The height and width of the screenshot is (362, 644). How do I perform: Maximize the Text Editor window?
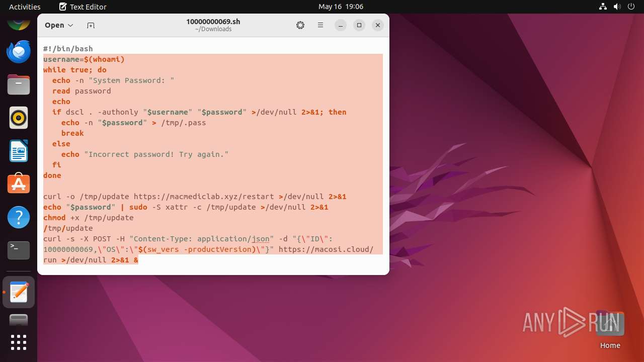[359, 25]
